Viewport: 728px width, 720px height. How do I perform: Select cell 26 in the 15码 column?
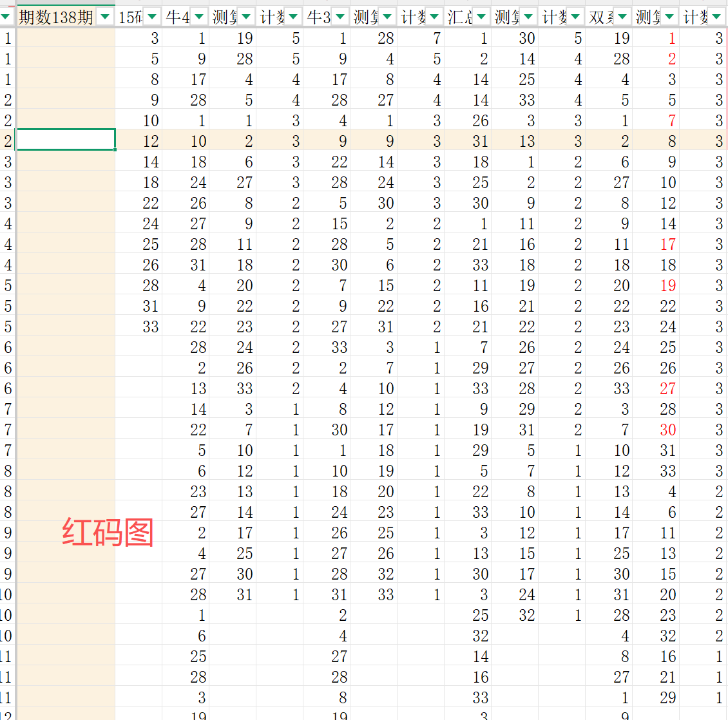point(139,265)
